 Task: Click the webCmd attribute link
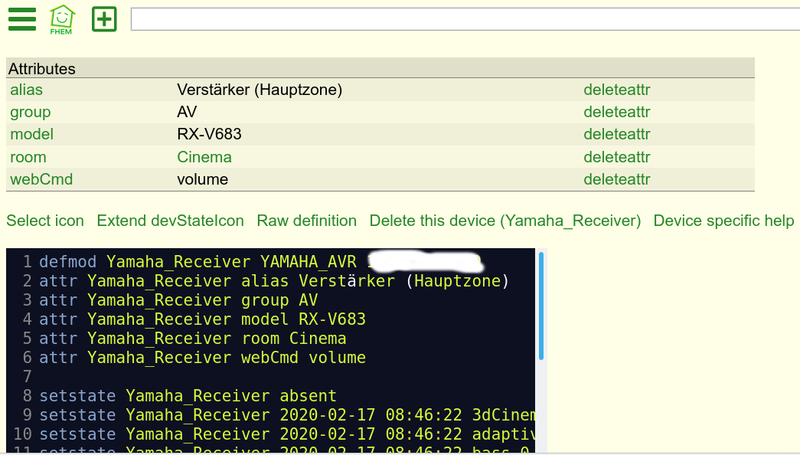(x=41, y=180)
